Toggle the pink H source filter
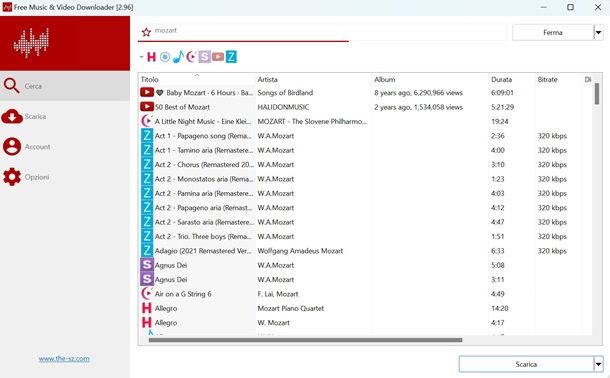This screenshot has width=610, height=378. (x=151, y=57)
